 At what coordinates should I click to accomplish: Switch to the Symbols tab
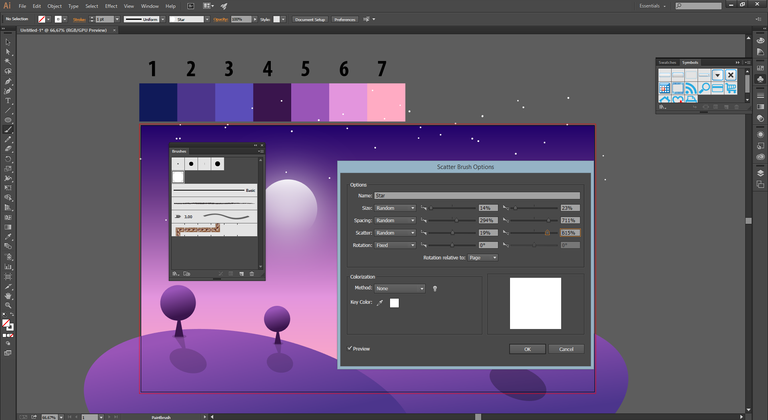(x=690, y=62)
